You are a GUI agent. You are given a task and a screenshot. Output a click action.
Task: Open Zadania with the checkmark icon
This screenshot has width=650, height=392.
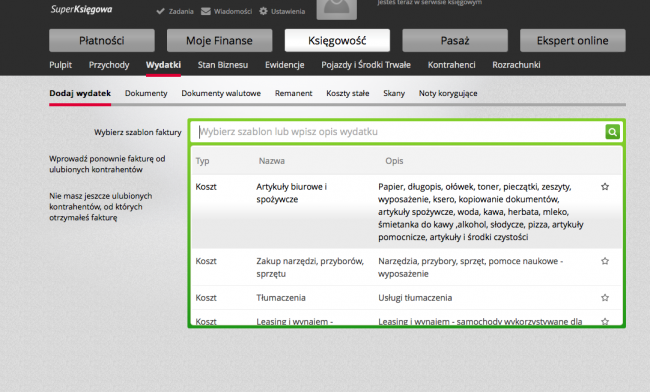click(x=175, y=11)
